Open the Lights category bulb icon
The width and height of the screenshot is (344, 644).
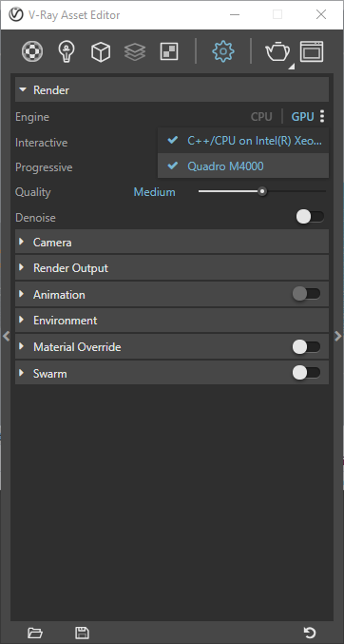pos(67,52)
